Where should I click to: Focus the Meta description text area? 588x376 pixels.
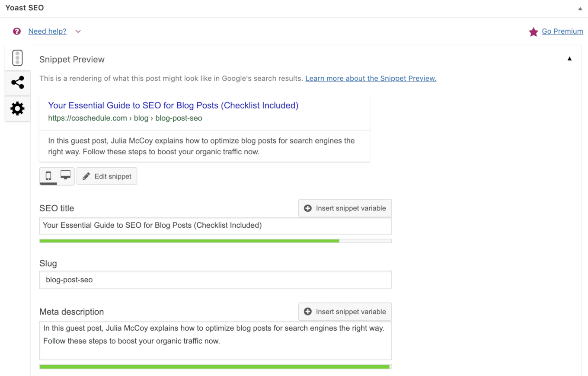[x=215, y=341]
